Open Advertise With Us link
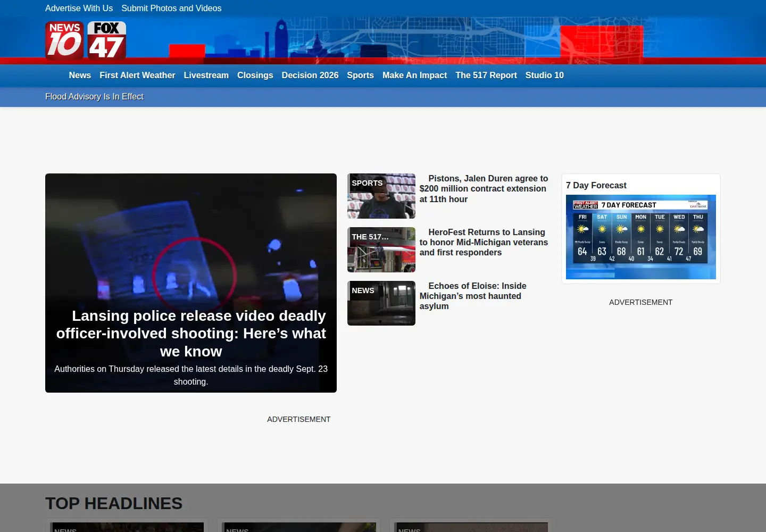This screenshot has width=766, height=532. click(x=79, y=8)
